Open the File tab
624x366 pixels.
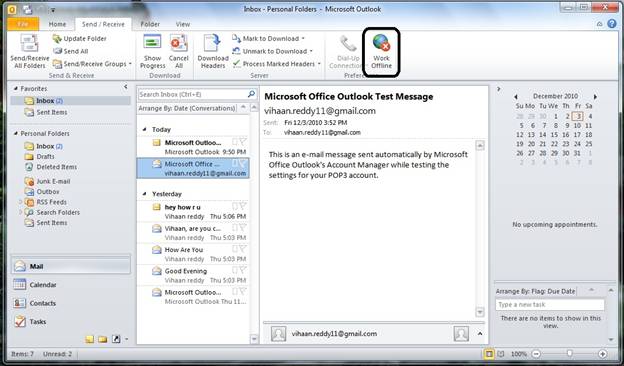pyautogui.click(x=23, y=24)
